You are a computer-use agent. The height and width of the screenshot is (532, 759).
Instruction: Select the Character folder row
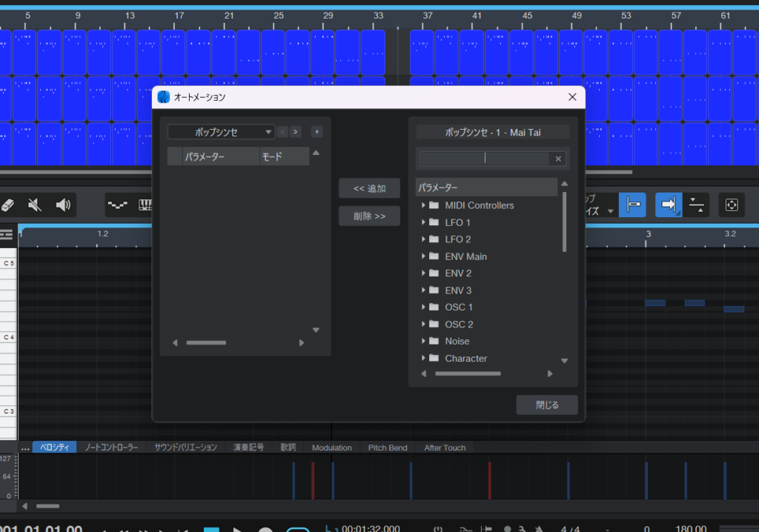[x=486, y=358]
